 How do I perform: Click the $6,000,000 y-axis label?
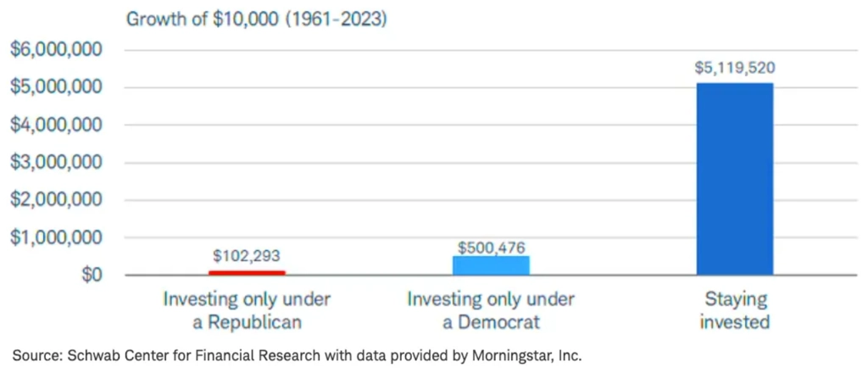click(x=56, y=50)
